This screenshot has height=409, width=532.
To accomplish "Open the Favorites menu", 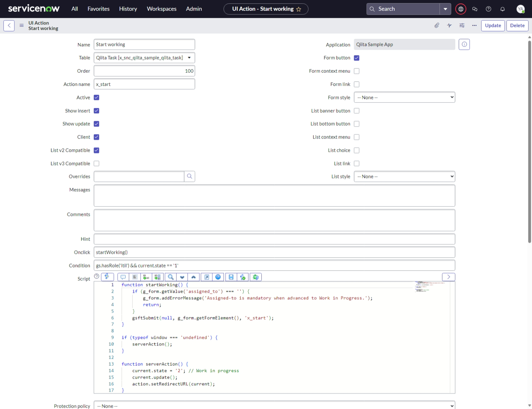I will click(98, 9).
